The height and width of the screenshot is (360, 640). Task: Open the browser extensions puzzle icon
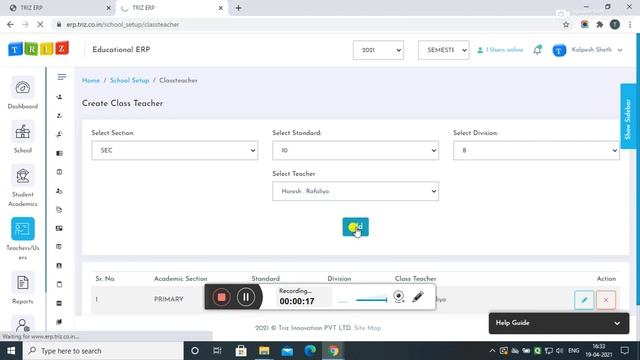[x=600, y=24]
